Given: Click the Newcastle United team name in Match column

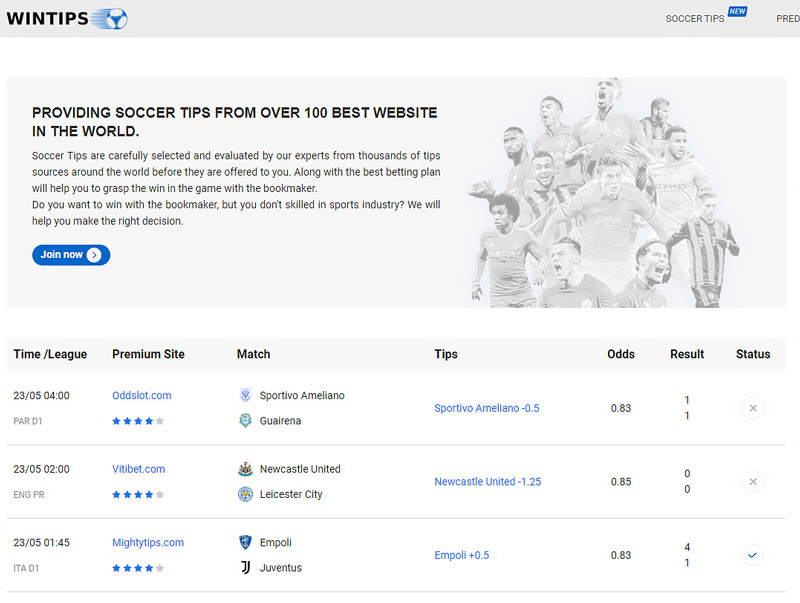Looking at the screenshot, I should point(300,469).
